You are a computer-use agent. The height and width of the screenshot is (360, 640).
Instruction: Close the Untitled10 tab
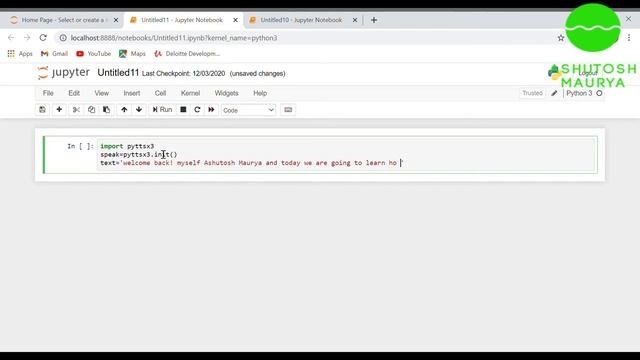coord(355,20)
